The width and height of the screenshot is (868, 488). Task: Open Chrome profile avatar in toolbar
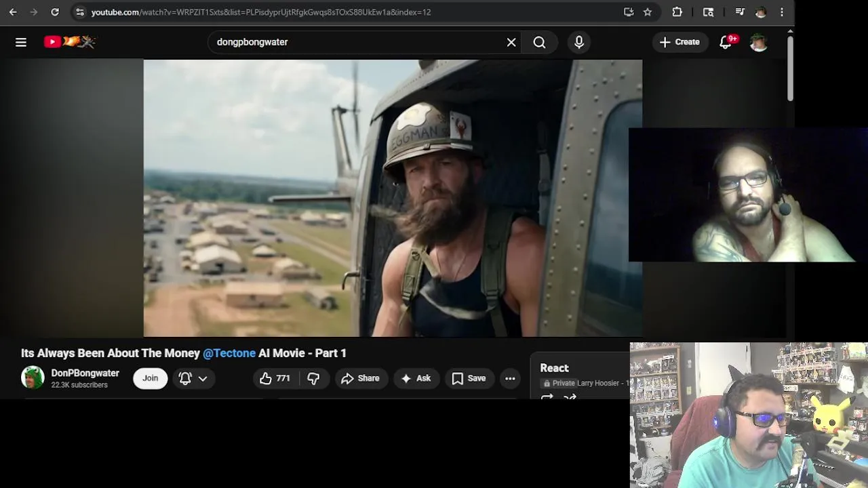(761, 12)
